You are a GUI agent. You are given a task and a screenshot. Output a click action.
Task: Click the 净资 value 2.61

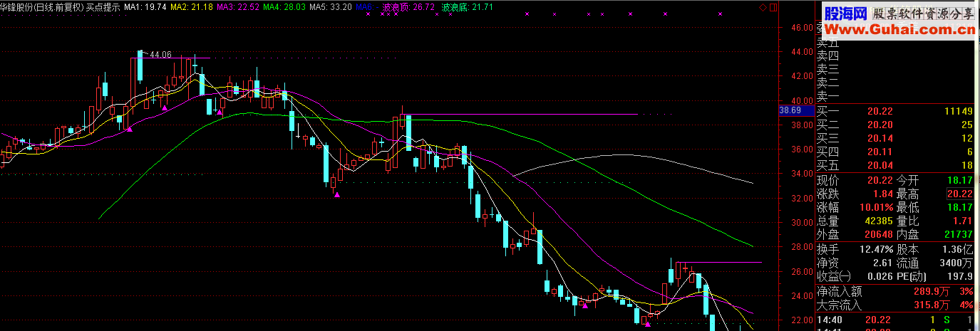(x=882, y=263)
